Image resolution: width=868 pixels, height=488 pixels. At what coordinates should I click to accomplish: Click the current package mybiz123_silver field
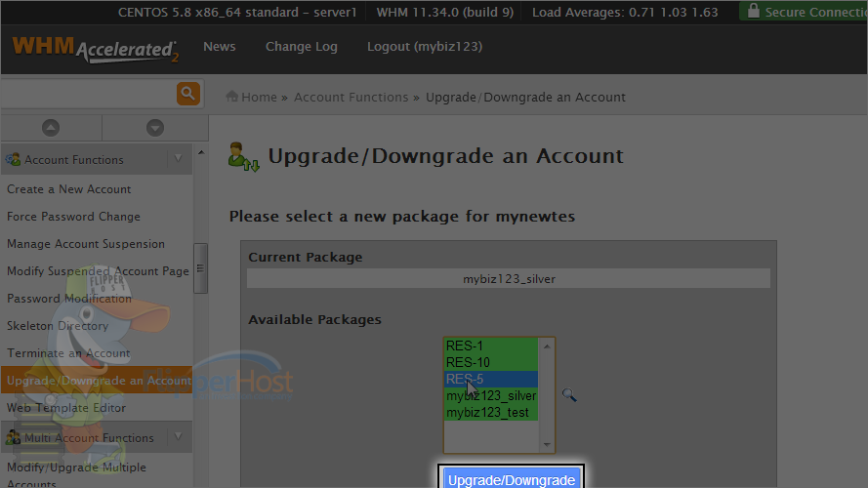508,278
